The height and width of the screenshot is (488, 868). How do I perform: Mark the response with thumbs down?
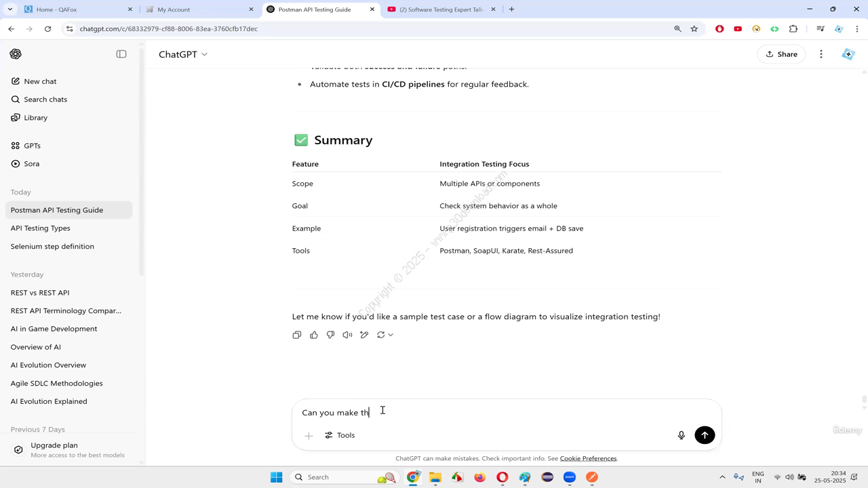click(x=330, y=335)
